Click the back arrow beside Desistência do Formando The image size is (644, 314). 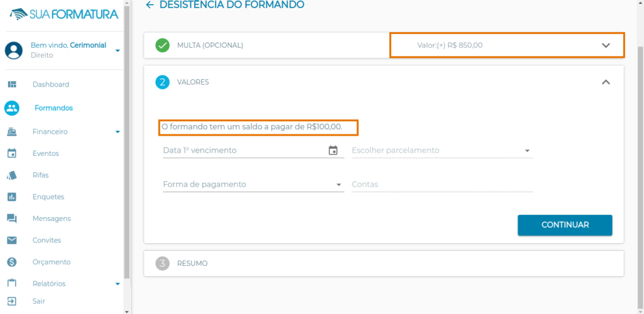pos(150,5)
